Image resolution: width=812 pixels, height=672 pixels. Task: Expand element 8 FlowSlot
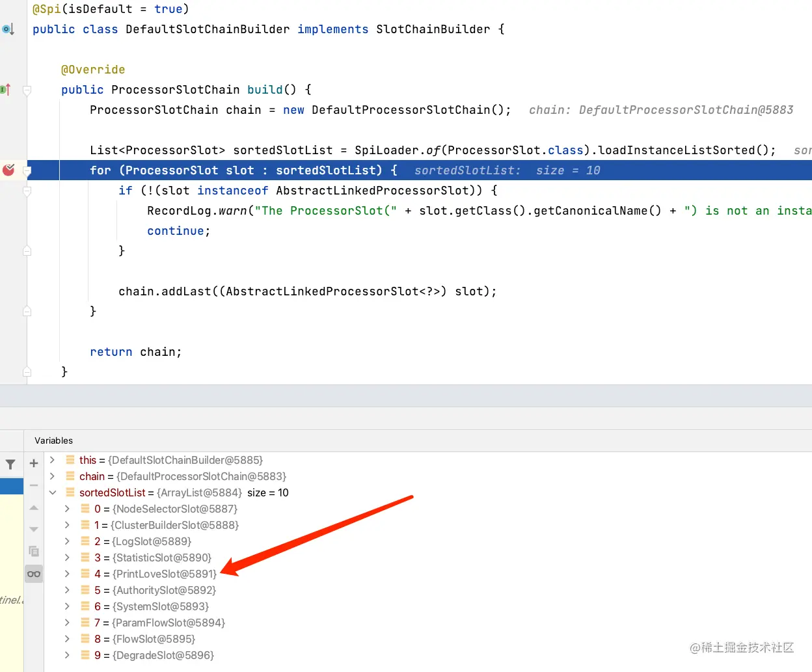(67, 639)
